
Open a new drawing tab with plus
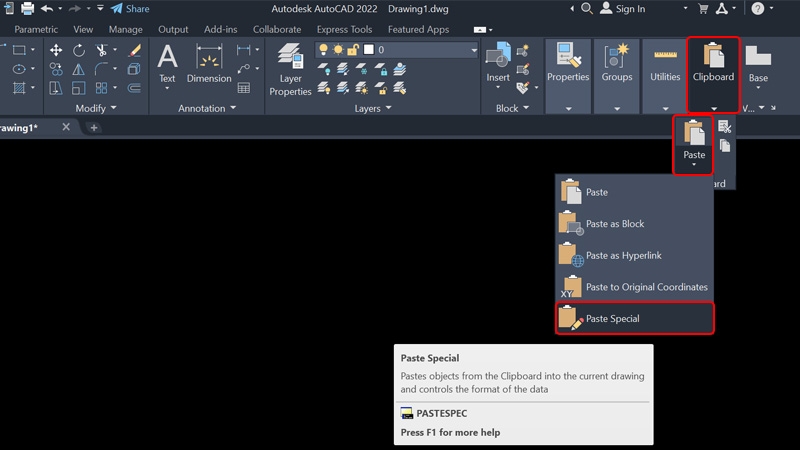click(94, 128)
